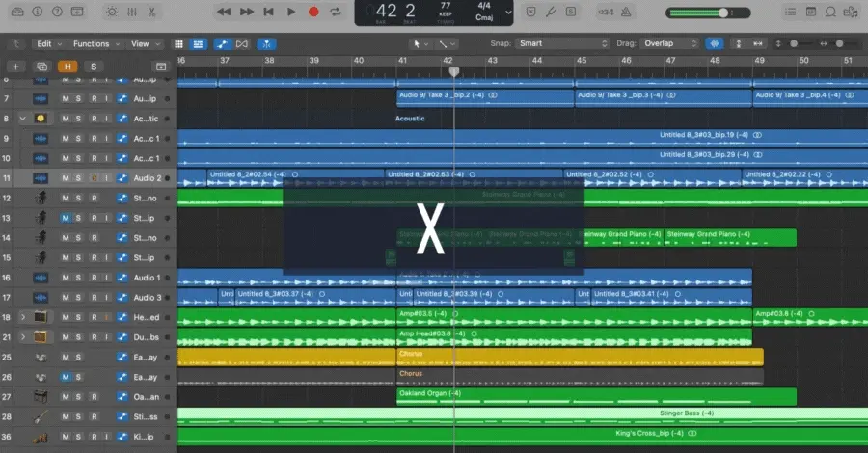Viewport: 868px width, 453px height.
Task: Open the Drag Overlap dropdown
Action: 670,43
